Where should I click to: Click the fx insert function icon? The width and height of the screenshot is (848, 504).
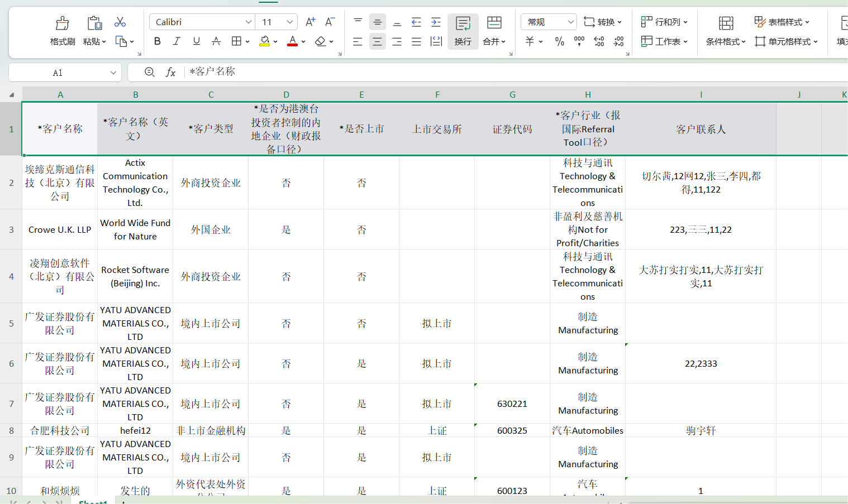point(170,72)
